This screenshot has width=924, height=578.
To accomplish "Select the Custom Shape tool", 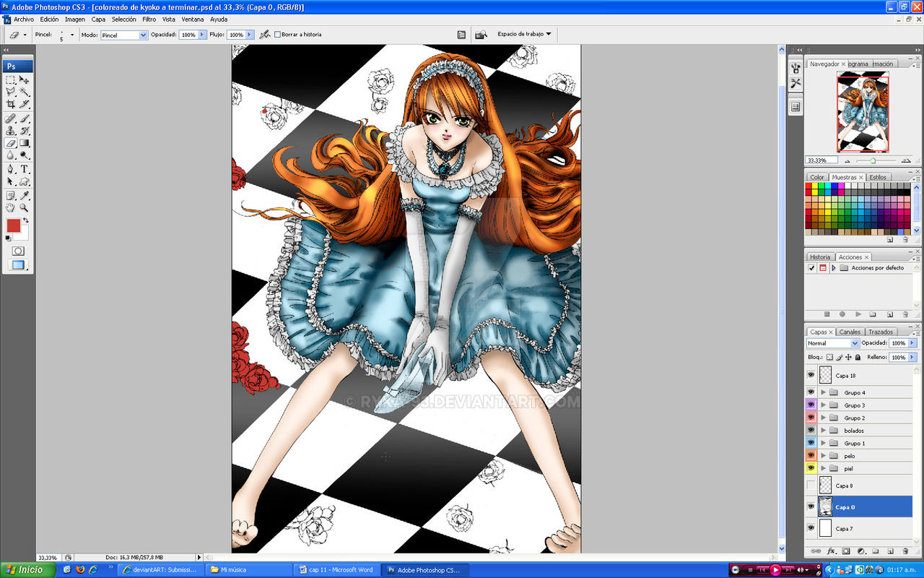I will point(25,181).
